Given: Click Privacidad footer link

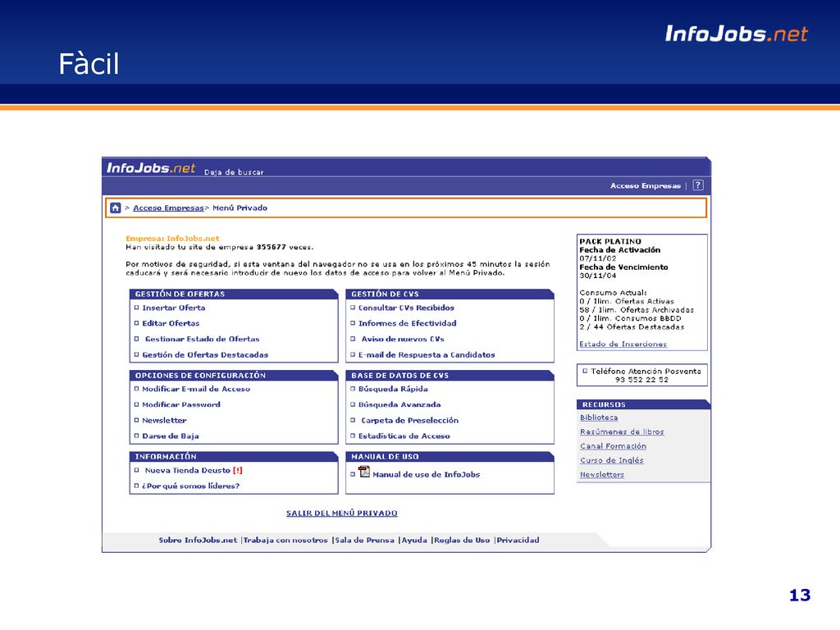Looking at the screenshot, I should point(518,540).
